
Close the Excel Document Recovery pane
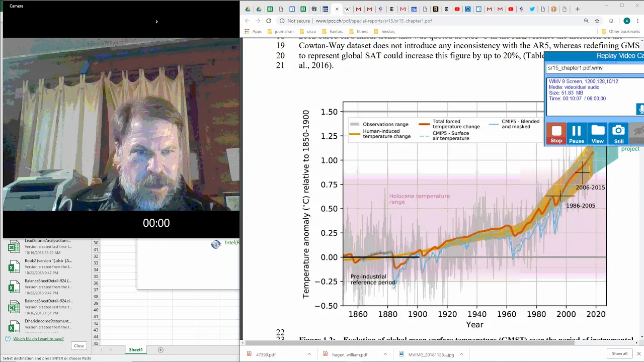click(79, 346)
